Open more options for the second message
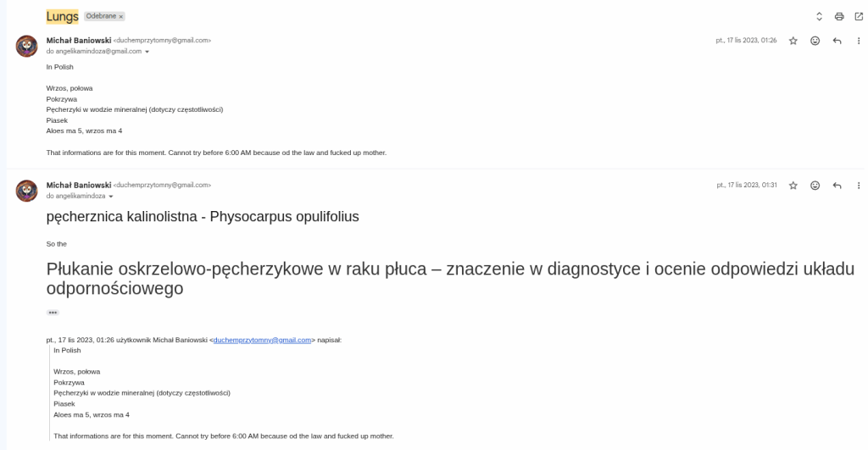This screenshot has width=868, height=450. coord(859,185)
